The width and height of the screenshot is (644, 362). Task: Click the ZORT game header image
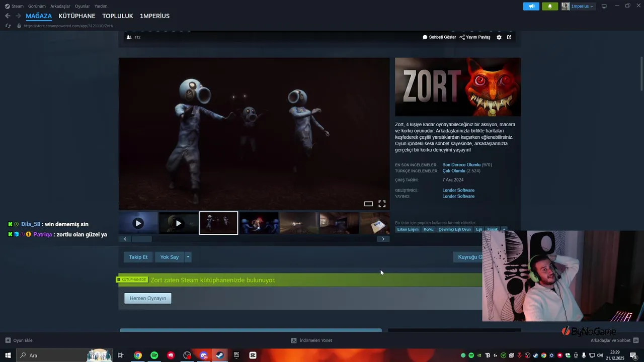[x=458, y=87]
